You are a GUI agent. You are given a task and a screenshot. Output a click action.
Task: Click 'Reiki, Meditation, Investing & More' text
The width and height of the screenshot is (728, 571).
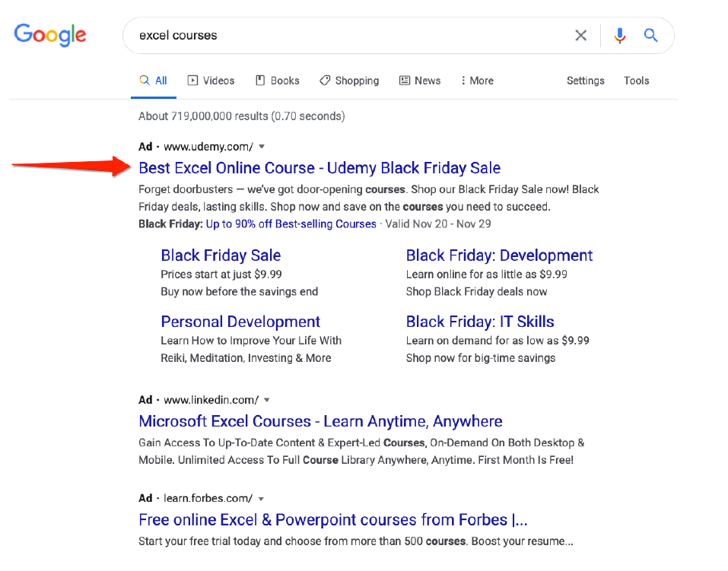pyautogui.click(x=246, y=358)
